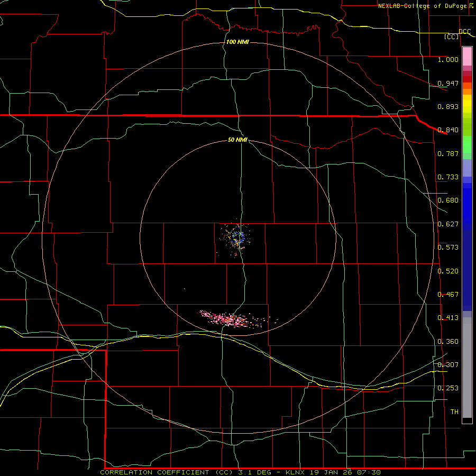Click the 0.893 legend value
Image resolution: width=476 pixels, height=476 pixels.
pos(448,106)
